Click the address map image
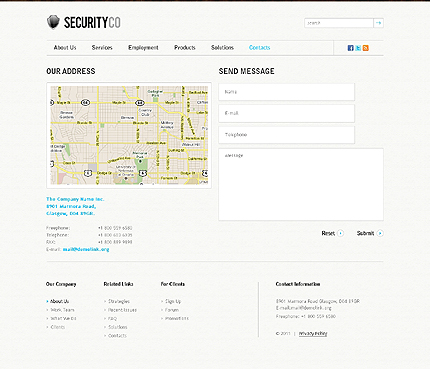The width and height of the screenshot is (430, 369). pyautogui.click(x=129, y=135)
